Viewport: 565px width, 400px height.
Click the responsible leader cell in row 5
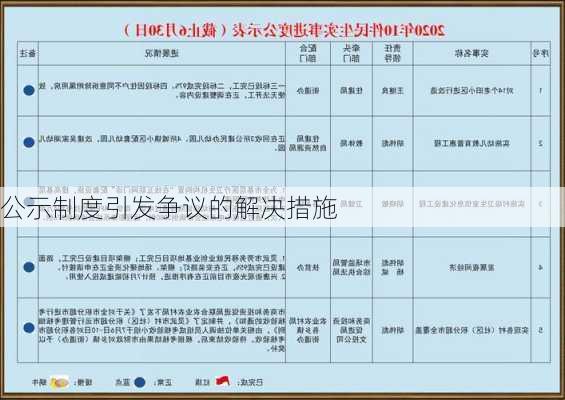(x=392, y=330)
